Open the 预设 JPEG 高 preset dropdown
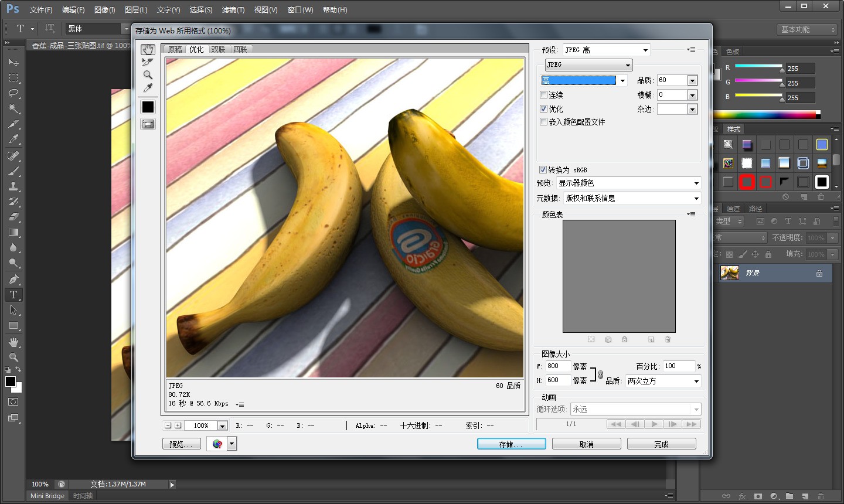 click(x=607, y=50)
